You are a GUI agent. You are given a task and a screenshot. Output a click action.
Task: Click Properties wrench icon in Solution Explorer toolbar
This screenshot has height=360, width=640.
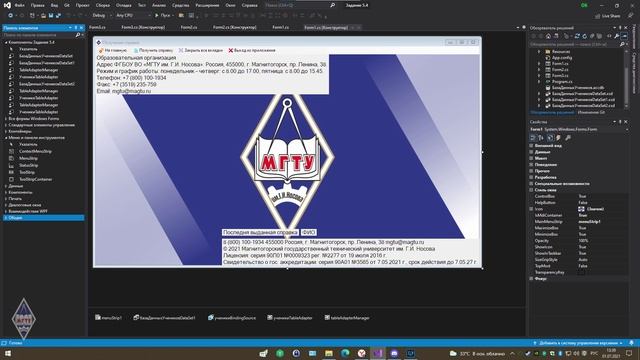(617, 36)
